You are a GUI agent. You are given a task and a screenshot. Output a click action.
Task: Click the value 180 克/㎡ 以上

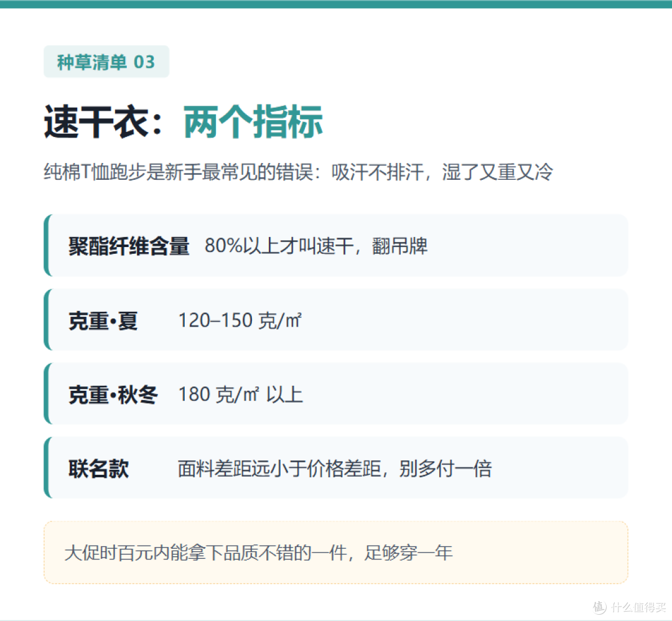pyautogui.click(x=241, y=395)
